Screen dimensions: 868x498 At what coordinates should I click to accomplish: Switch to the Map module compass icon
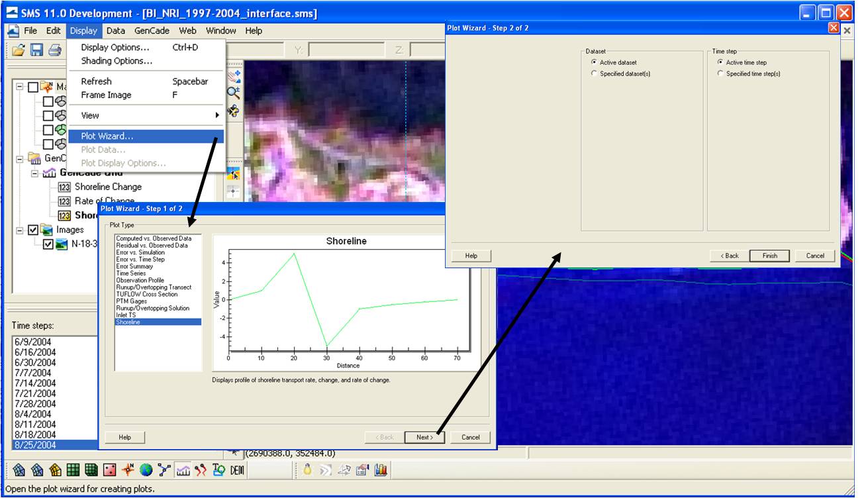128,470
